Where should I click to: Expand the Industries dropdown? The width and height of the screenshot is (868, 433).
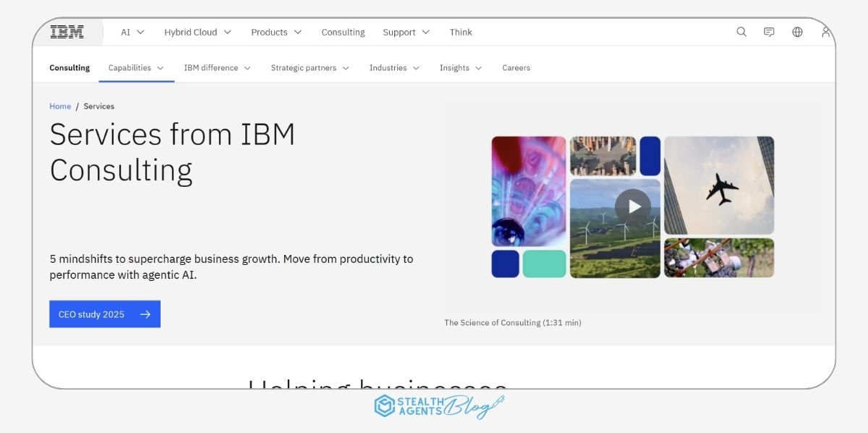(x=393, y=67)
